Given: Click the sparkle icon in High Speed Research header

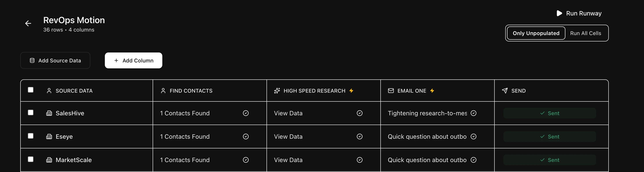Looking at the screenshot, I should (x=277, y=91).
